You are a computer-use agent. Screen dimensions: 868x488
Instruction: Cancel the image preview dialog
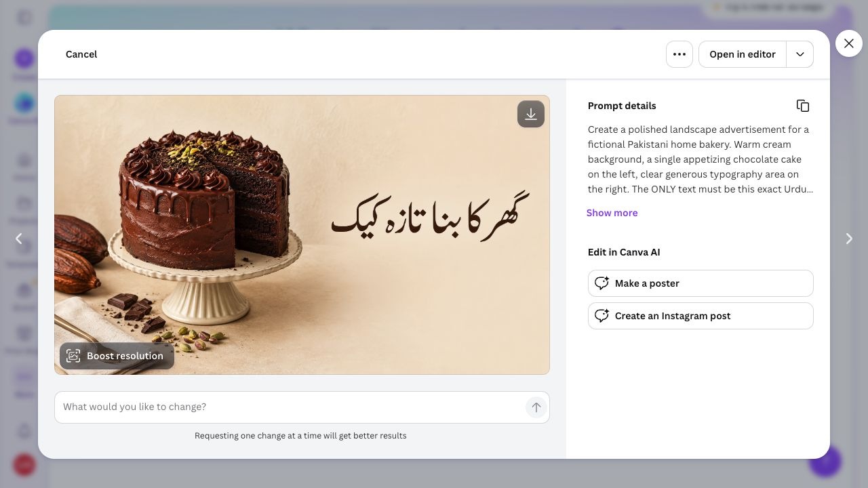click(x=81, y=54)
